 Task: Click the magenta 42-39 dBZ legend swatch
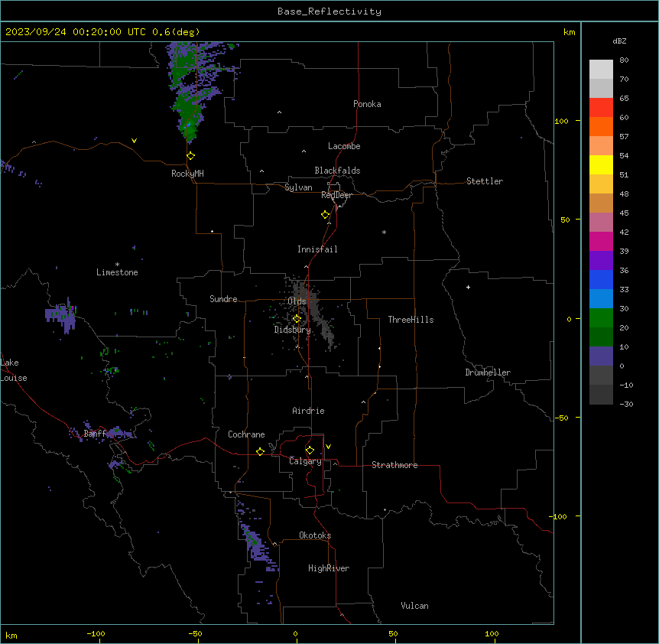click(x=601, y=241)
